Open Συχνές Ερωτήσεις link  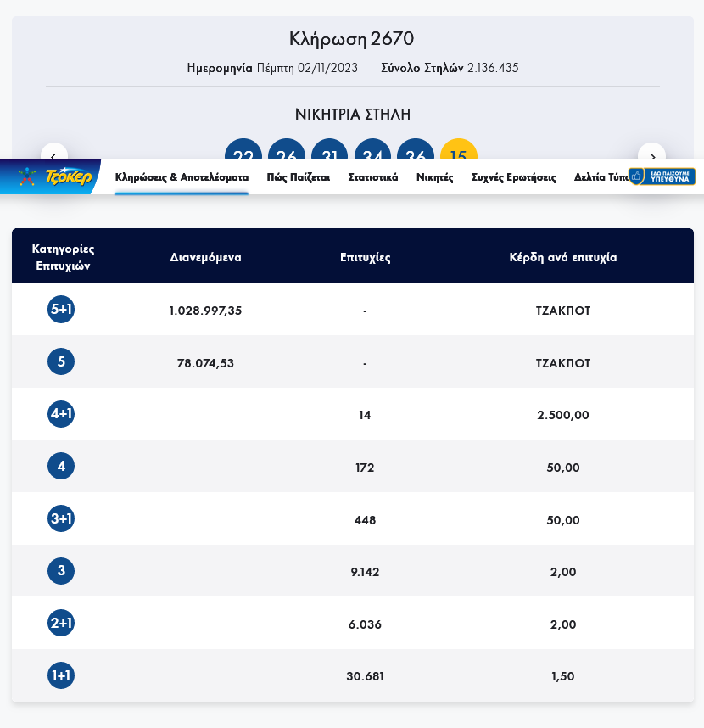[x=514, y=177]
